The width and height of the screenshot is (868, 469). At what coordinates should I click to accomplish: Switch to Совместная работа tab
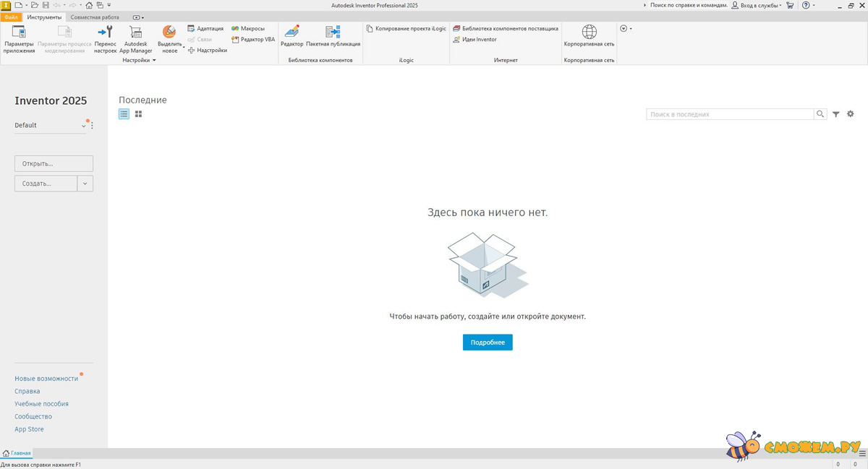point(95,17)
